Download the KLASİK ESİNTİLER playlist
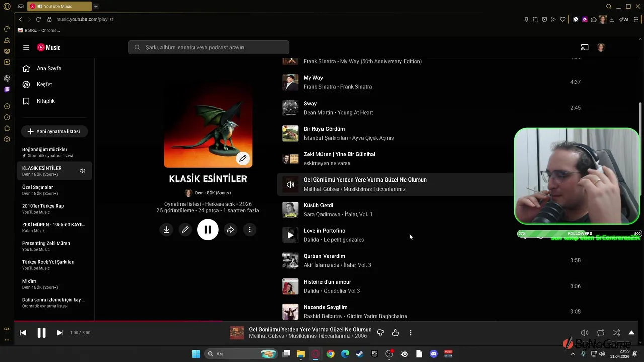 coord(166,230)
